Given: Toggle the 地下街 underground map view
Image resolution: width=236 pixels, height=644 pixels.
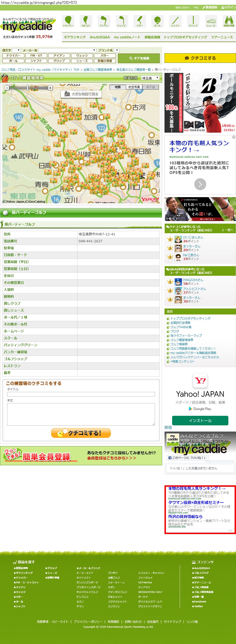Looking at the screenshot, I should [150, 87].
